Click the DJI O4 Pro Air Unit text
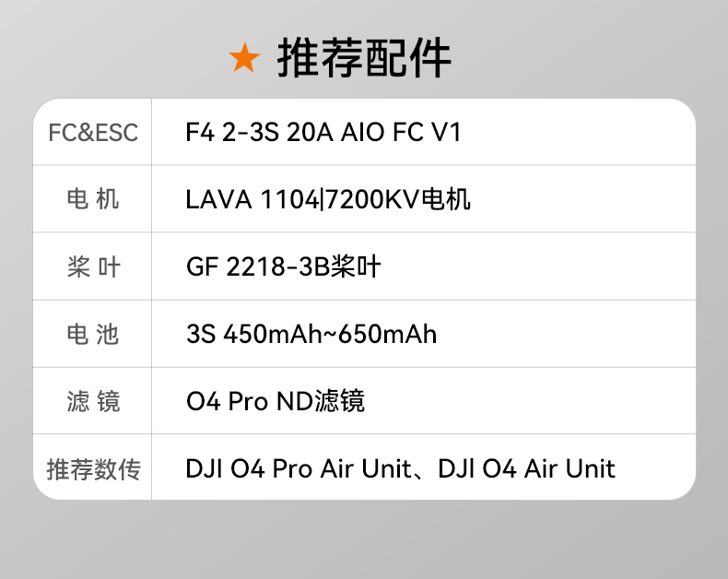 click(x=298, y=468)
